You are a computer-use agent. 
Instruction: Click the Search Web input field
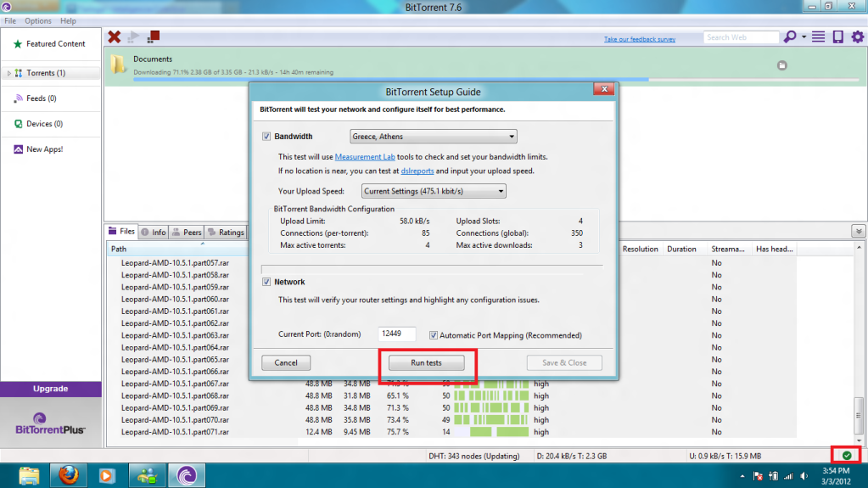(x=741, y=37)
